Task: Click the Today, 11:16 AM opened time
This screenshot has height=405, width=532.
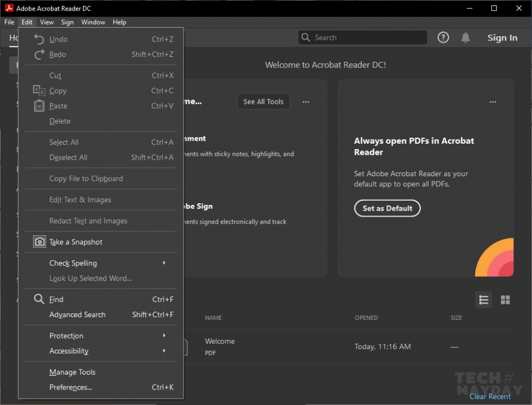Action: coord(383,346)
